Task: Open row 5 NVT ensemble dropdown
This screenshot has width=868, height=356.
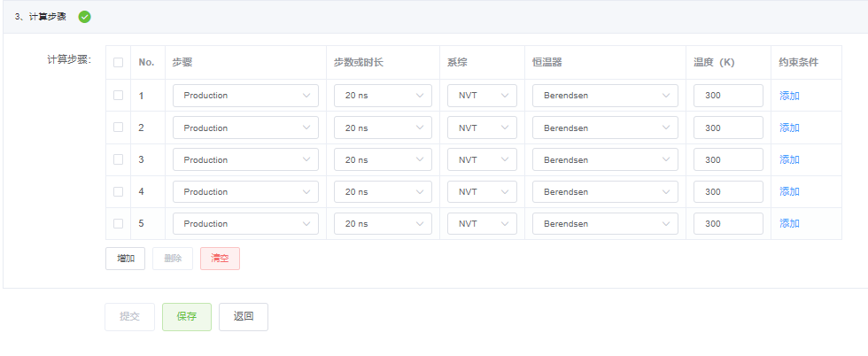Action: click(482, 223)
